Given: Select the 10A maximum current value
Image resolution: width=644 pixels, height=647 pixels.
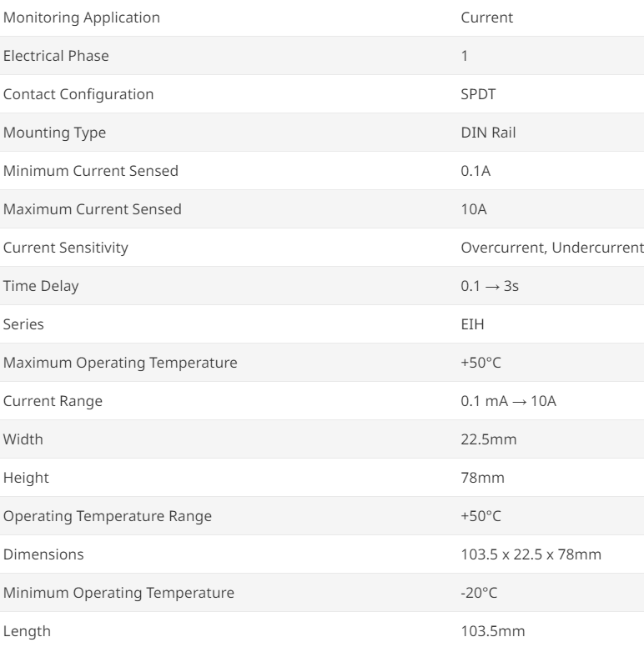Looking at the screenshot, I should point(474,209).
